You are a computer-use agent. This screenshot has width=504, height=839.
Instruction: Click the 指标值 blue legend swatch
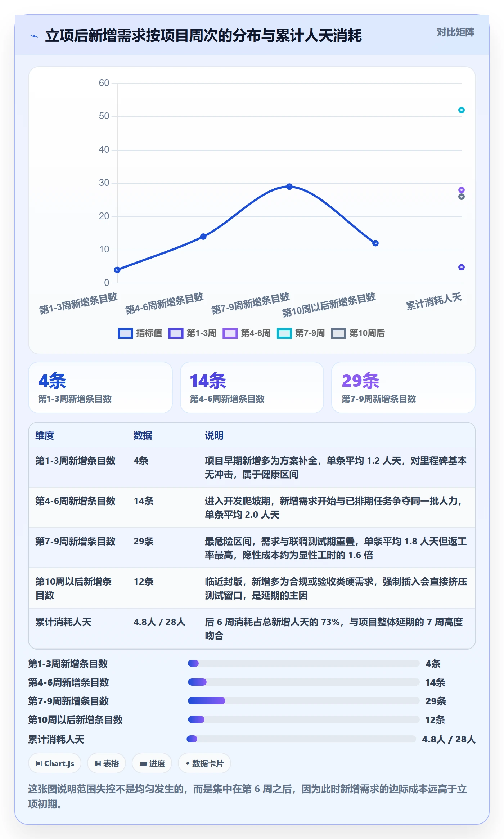click(x=126, y=333)
